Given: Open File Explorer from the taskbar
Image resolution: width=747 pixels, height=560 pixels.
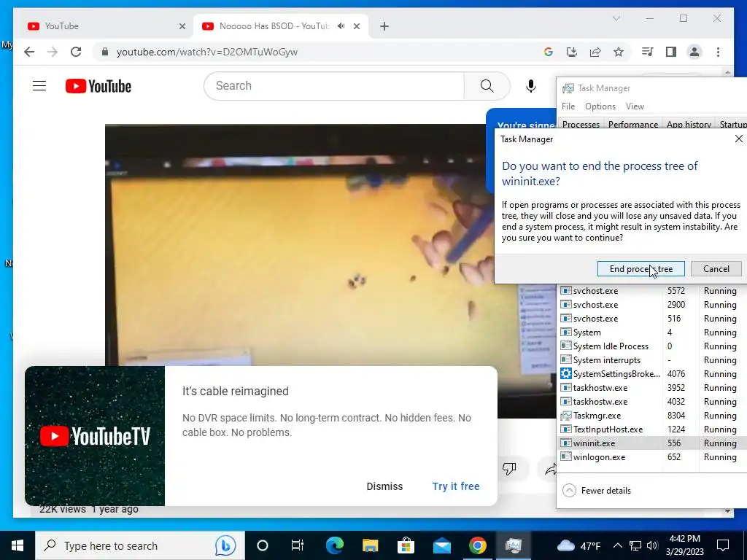Looking at the screenshot, I should point(370,545).
